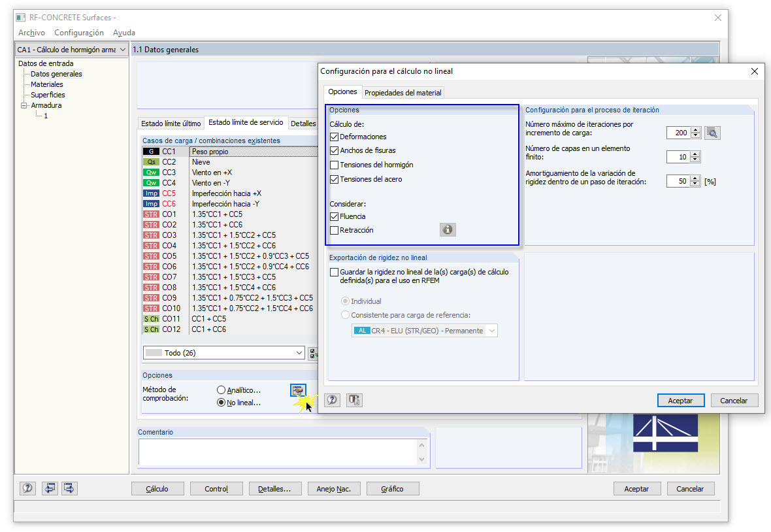The width and height of the screenshot is (771, 532).
Task: Open Configuración menu
Action: click(78, 33)
